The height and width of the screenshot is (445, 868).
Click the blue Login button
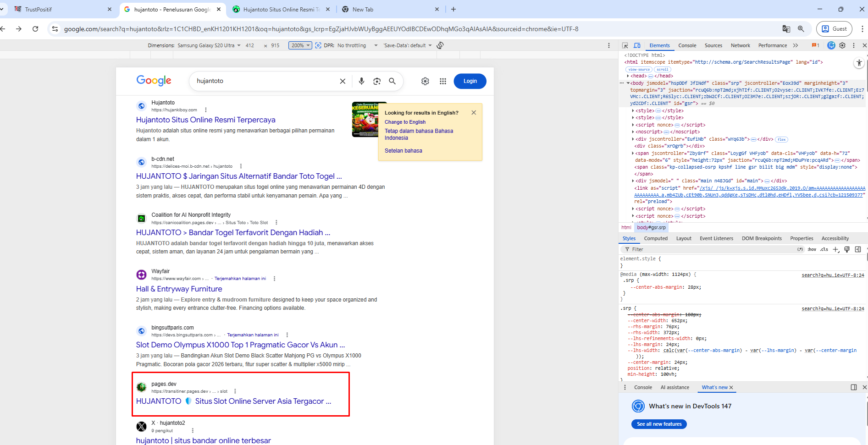tap(470, 81)
